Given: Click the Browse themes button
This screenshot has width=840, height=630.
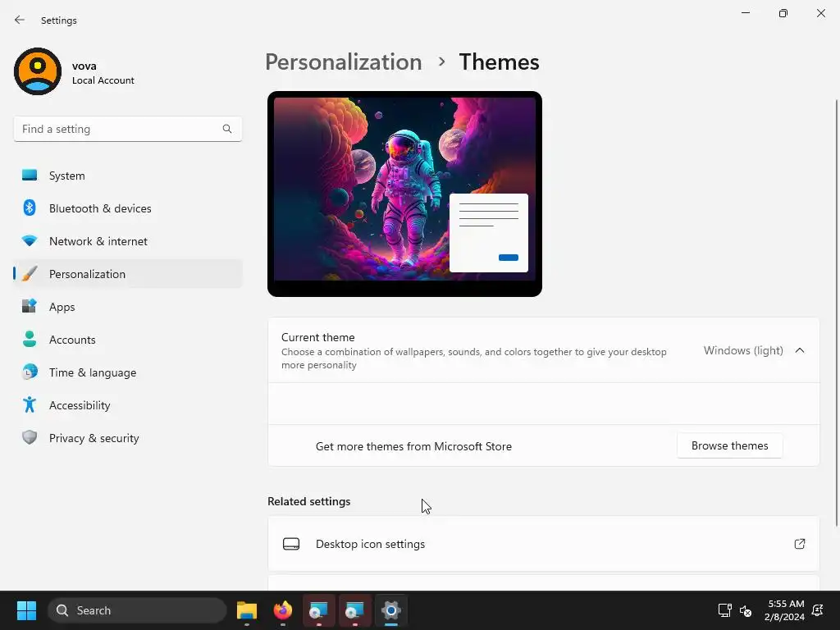Looking at the screenshot, I should [x=729, y=445].
